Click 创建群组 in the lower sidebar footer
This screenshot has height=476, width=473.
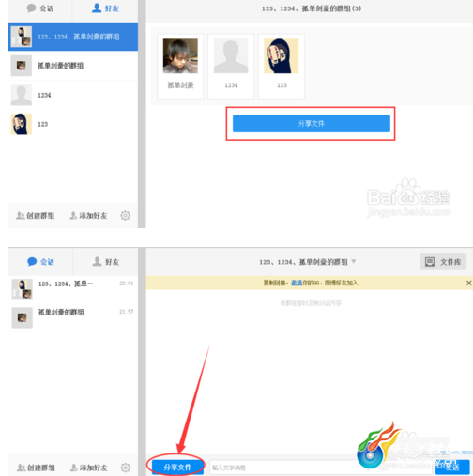pos(36,468)
